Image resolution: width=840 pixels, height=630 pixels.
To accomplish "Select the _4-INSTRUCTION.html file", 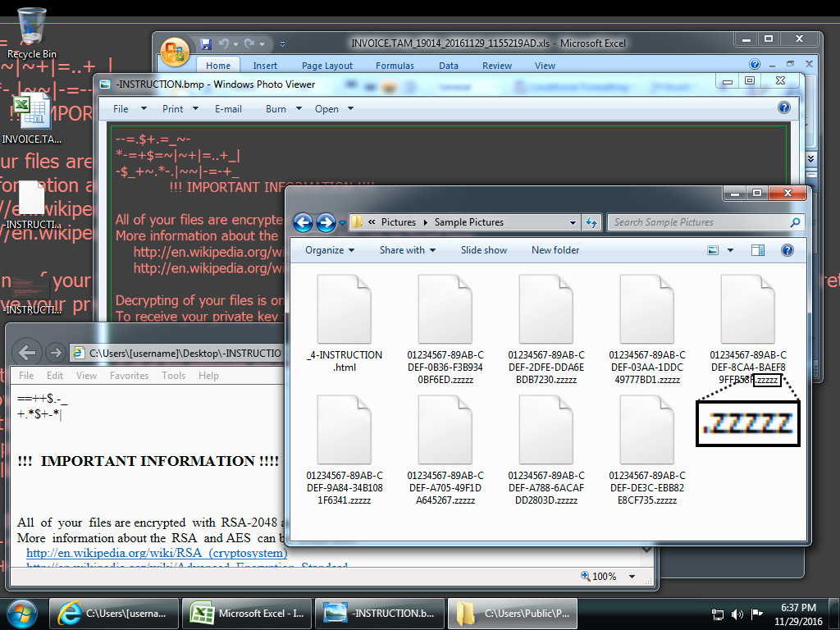I will pyautogui.click(x=345, y=324).
